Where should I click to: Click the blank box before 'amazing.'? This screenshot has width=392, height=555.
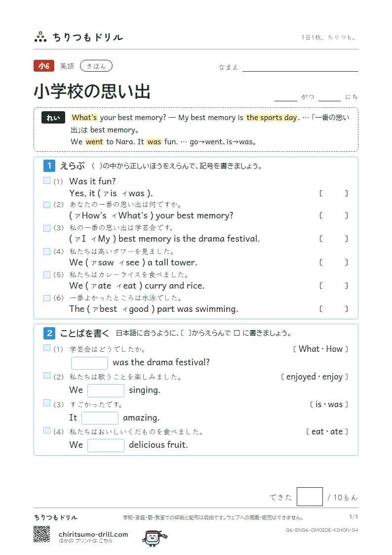tap(100, 418)
